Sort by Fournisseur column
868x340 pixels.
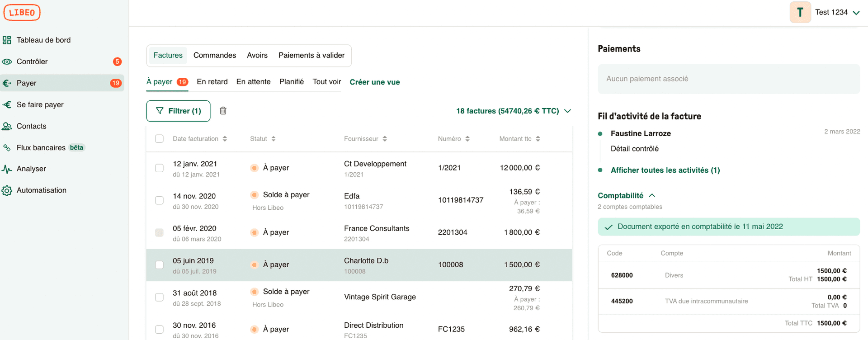pos(365,139)
